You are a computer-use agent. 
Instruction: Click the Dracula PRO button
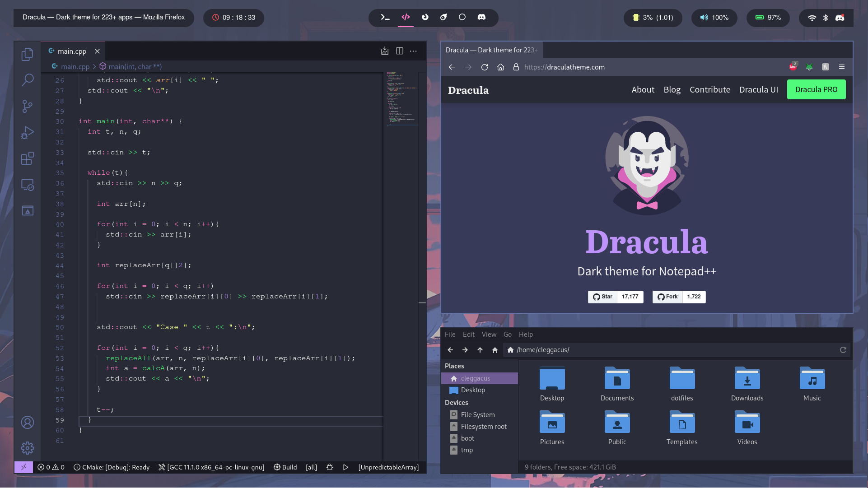tap(816, 89)
